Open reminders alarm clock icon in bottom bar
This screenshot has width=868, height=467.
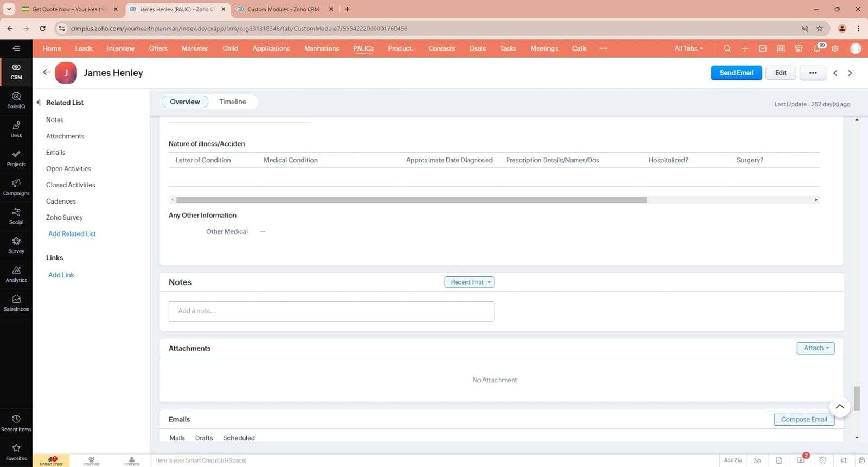822,460
